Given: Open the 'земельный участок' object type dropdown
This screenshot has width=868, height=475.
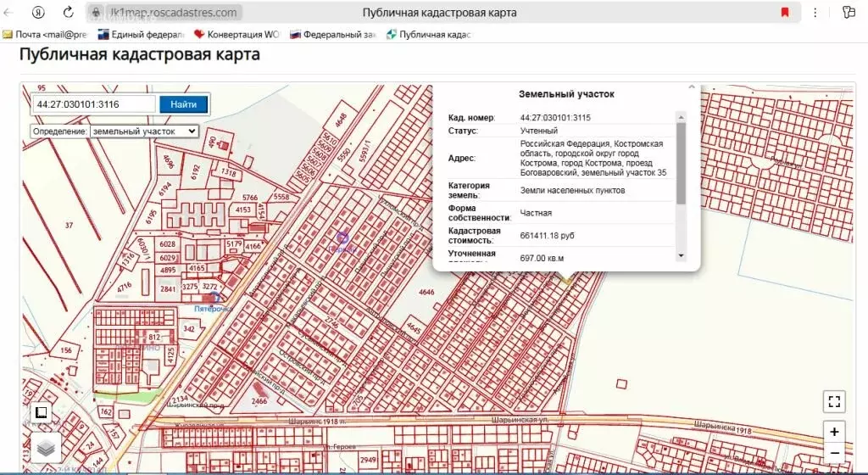Looking at the screenshot, I should coord(144,131).
